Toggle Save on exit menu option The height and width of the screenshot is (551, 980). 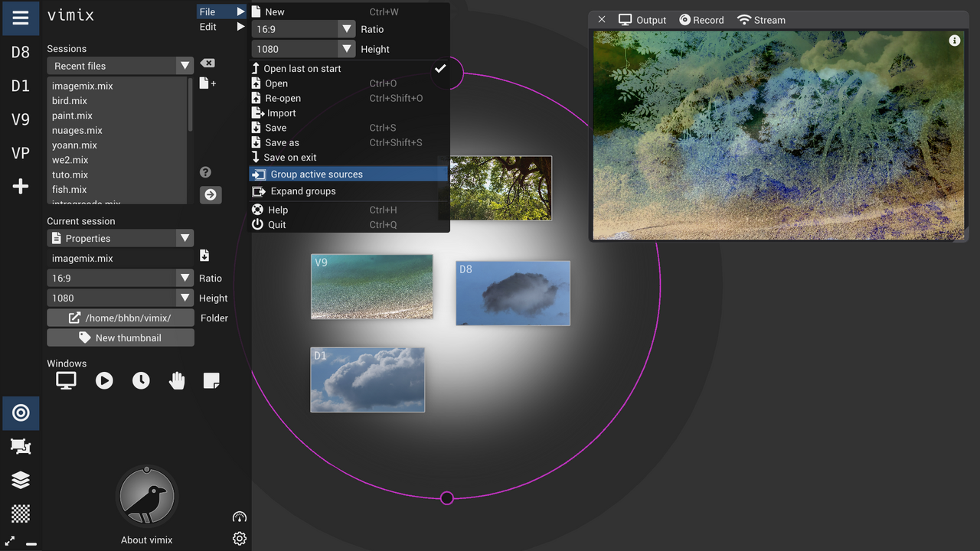tap(289, 158)
